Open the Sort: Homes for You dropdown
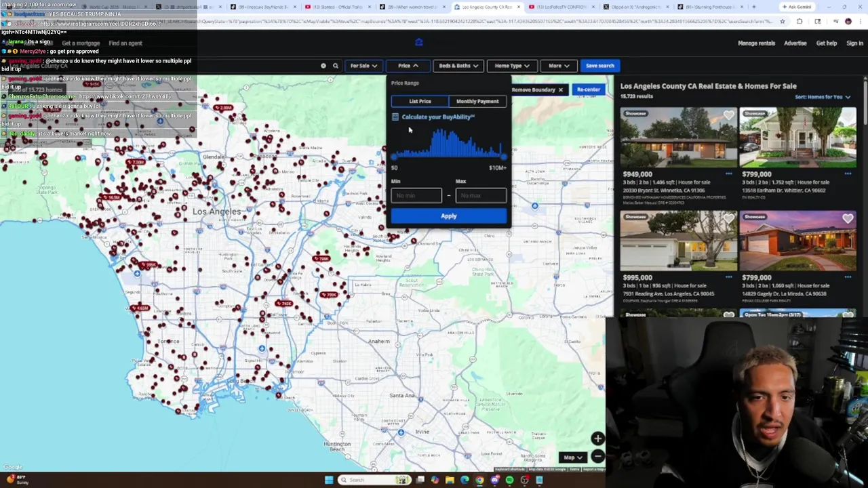Screen dimensions: 868x488 [823, 97]
